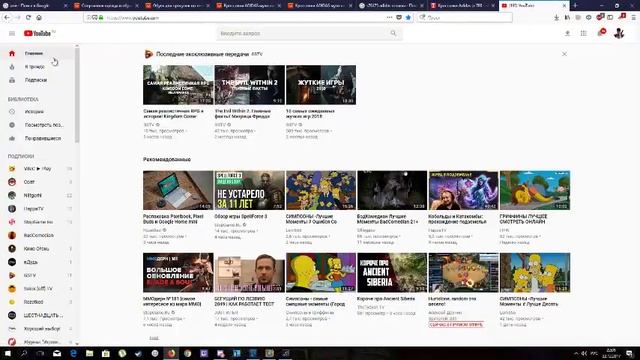640x360 pixels.
Task: Open Подписки in the sidebar
Action: pos(39,80)
